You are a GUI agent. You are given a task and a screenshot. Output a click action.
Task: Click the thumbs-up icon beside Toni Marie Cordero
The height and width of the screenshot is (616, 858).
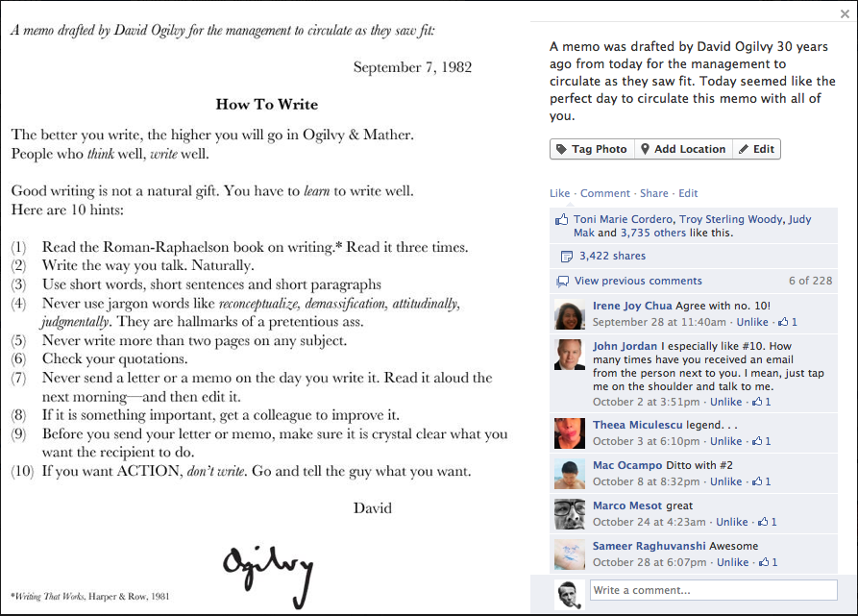click(x=562, y=220)
